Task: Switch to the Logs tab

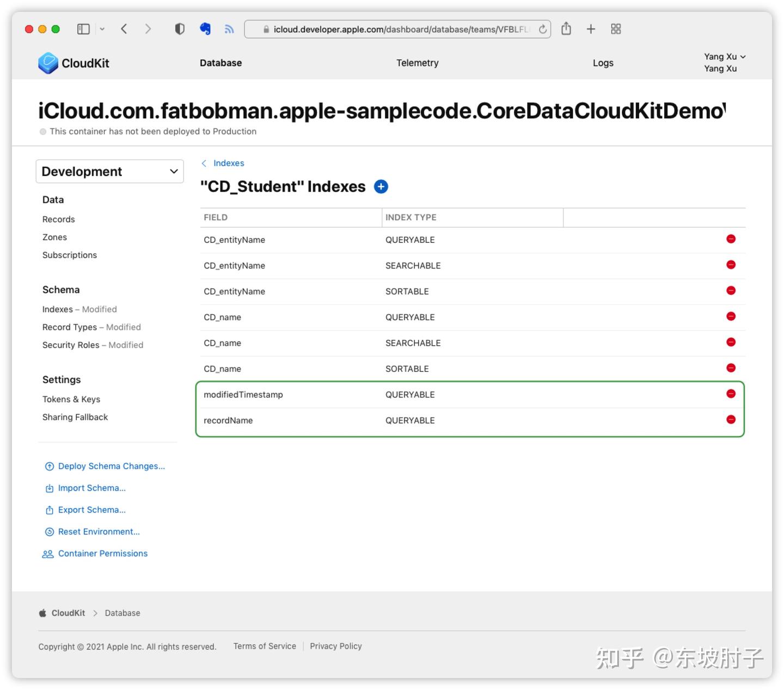Action: tap(603, 63)
